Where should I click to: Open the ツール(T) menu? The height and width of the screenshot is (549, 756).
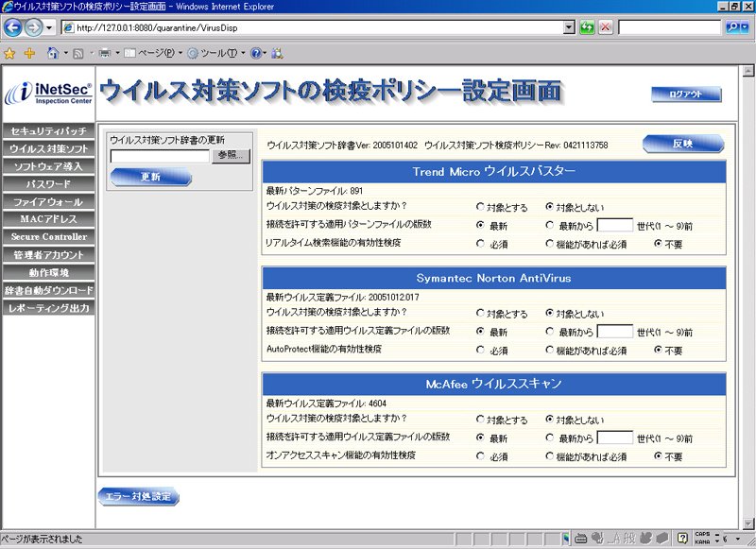tap(216, 53)
